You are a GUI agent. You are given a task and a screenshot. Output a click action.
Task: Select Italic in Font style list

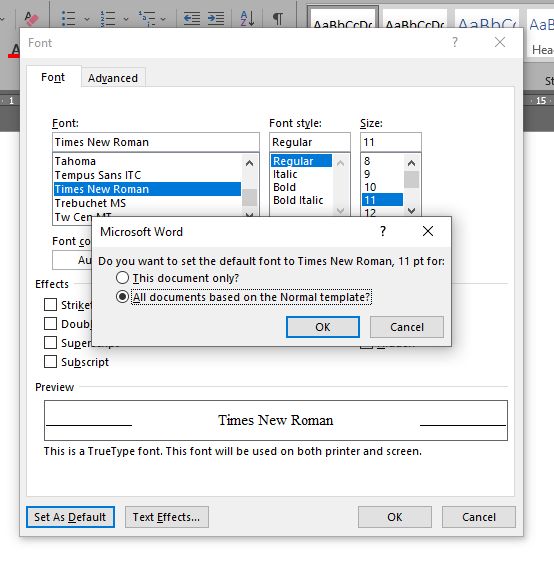(x=301, y=174)
